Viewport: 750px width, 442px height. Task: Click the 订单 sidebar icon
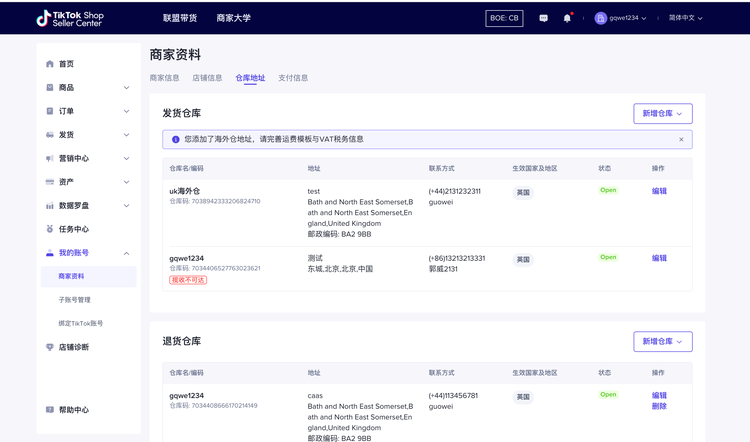50,111
